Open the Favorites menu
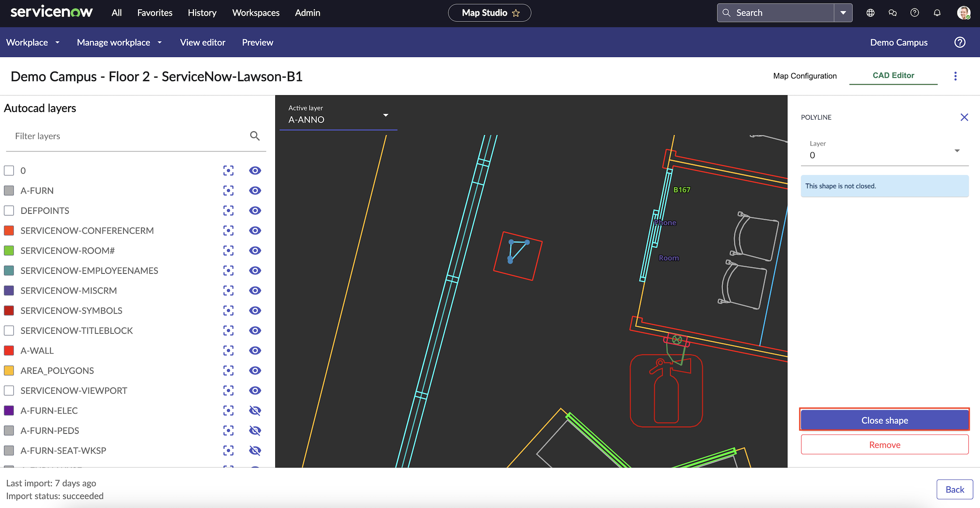Viewport: 980px width, 508px height. point(155,13)
